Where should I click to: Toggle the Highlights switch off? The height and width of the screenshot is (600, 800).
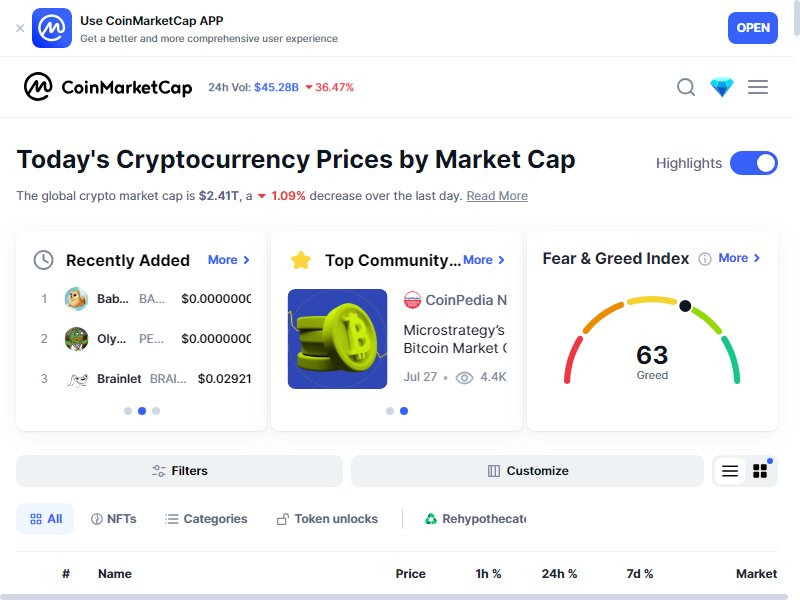pyautogui.click(x=754, y=163)
